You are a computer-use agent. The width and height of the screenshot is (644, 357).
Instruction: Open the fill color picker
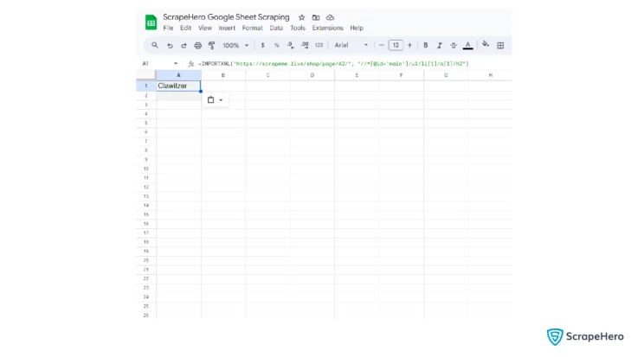coord(486,45)
